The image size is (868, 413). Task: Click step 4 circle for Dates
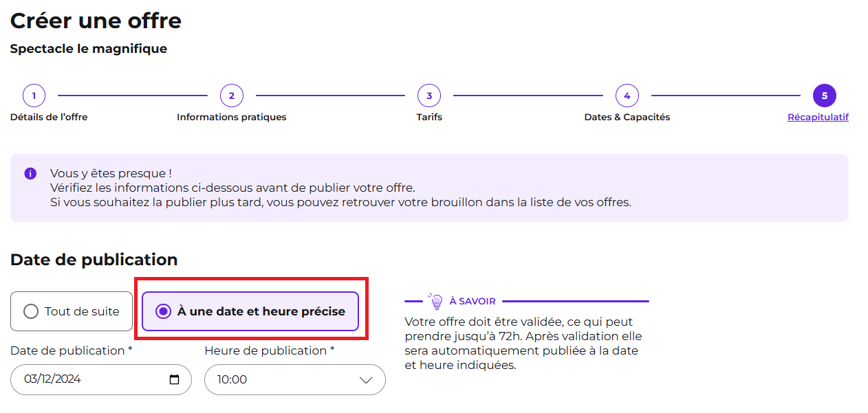pos(627,96)
